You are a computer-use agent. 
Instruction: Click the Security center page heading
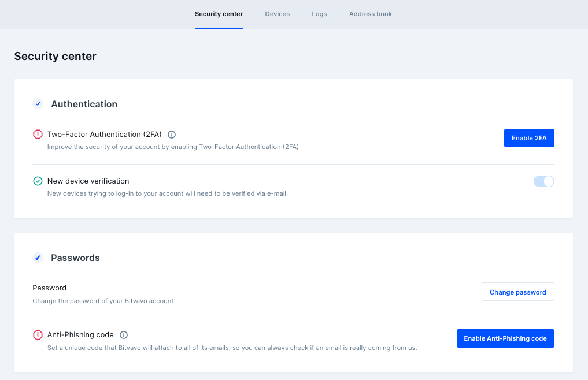tap(55, 56)
